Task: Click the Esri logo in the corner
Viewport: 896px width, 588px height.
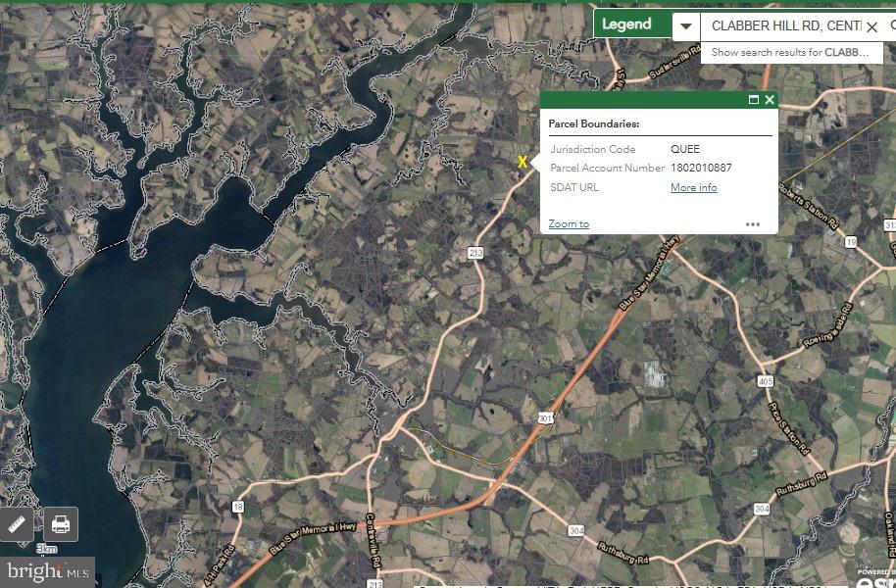Action: click(x=877, y=580)
